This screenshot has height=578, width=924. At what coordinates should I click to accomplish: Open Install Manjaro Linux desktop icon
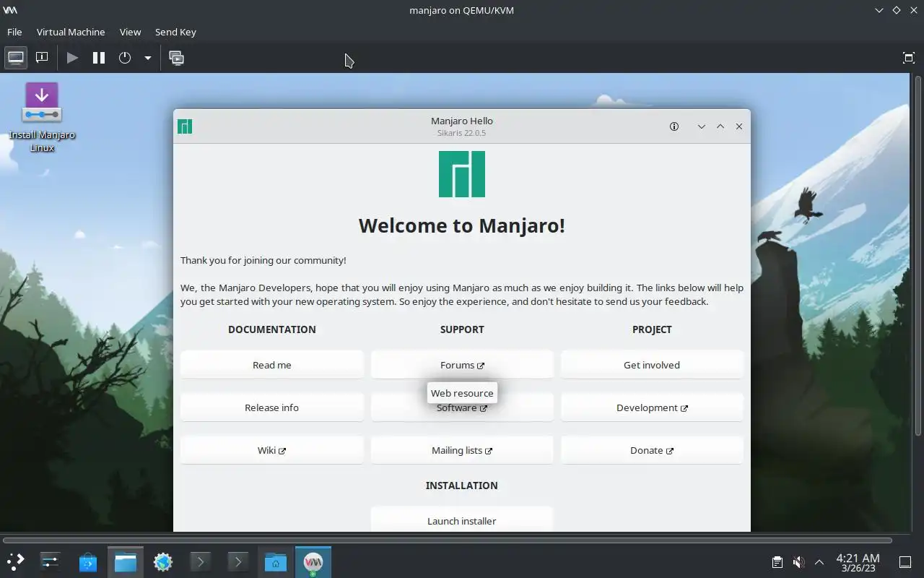[42, 117]
